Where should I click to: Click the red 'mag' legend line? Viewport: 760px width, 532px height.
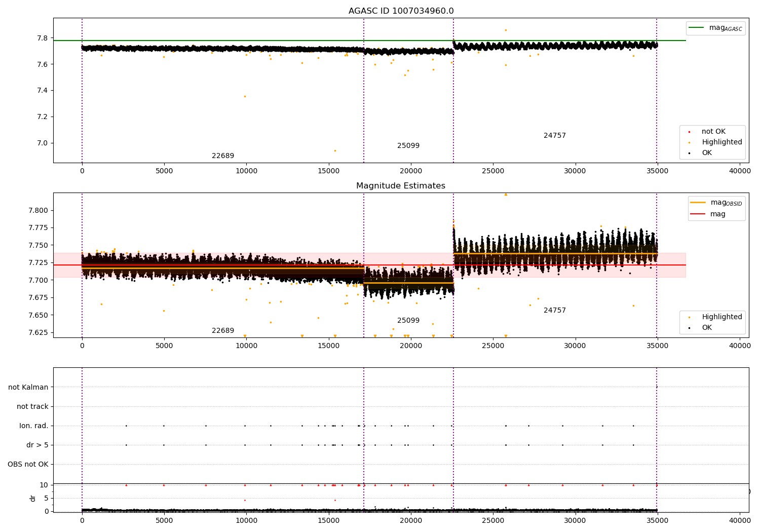click(x=698, y=214)
